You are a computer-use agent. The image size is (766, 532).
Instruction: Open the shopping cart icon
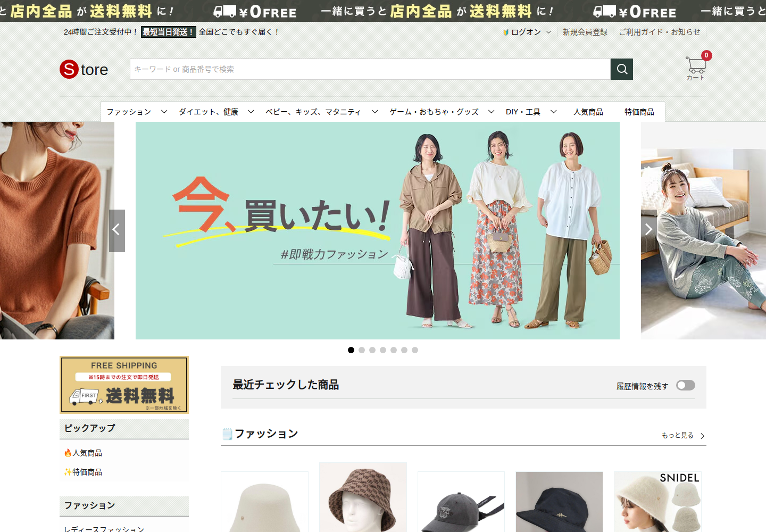tap(696, 66)
